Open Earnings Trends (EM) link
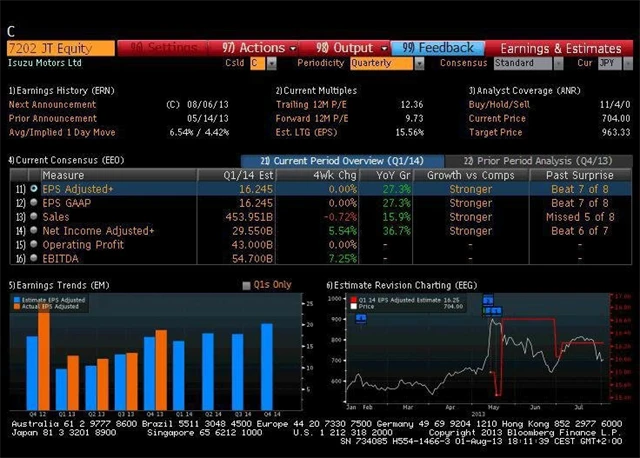This screenshot has width=640, height=458. coord(59,285)
